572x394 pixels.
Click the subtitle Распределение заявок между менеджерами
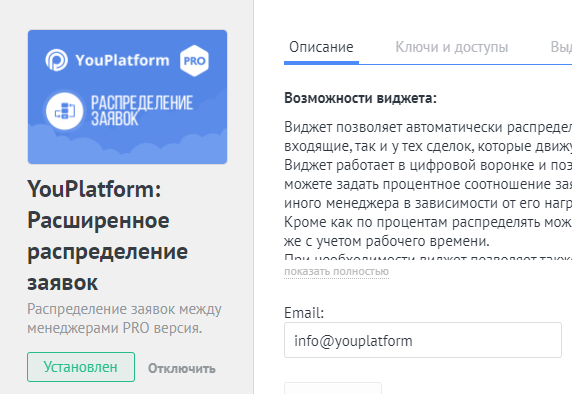(124, 318)
